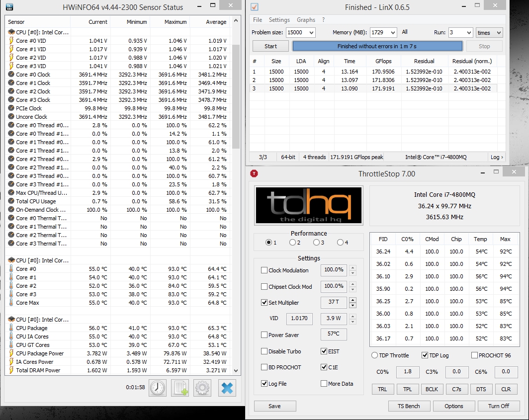Click the thermometer icon beside CPU IA Cores
The image size is (529, 420).
(11, 336)
